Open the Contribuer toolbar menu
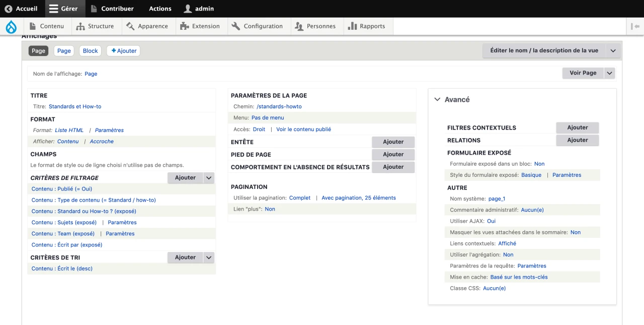The width and height of the screenshot is (644, 325). click(112, 9)
